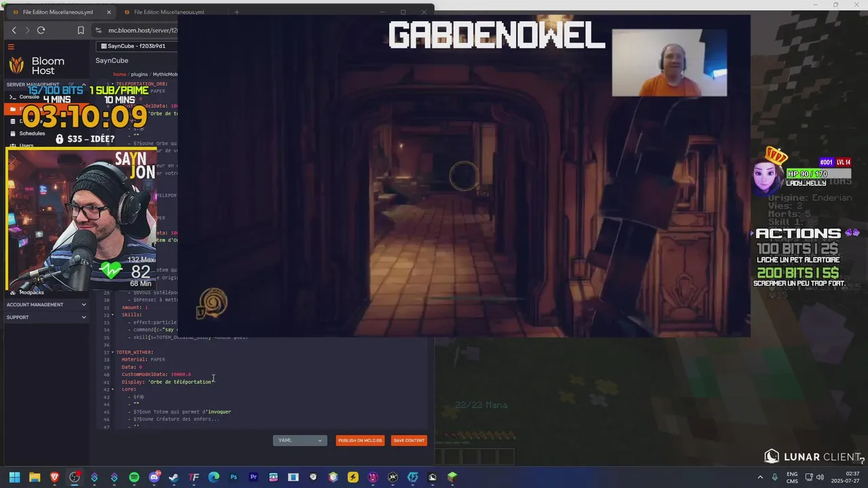
Task: Open the green block app in taskbar
Action: click(452, 477)
